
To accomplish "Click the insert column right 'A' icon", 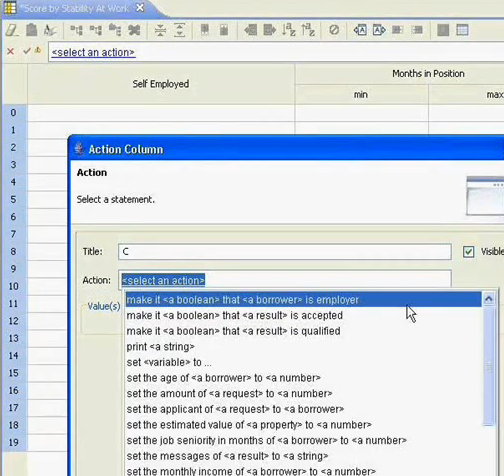I will [x=379, y=30].
